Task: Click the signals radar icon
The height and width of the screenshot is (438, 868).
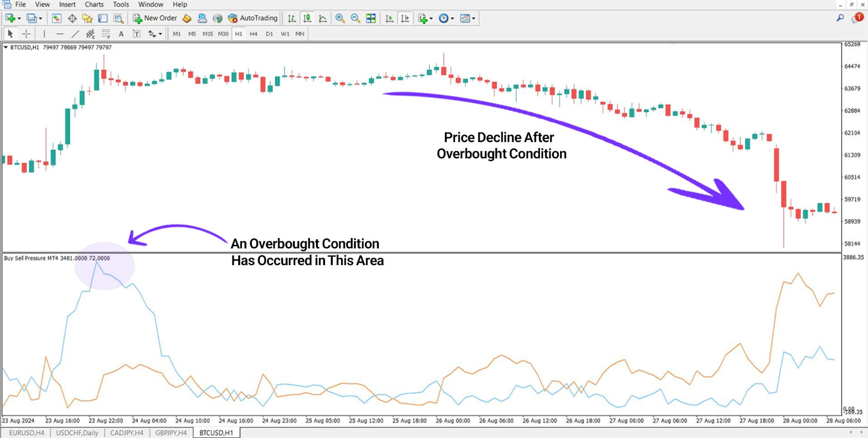Action: 217,18
